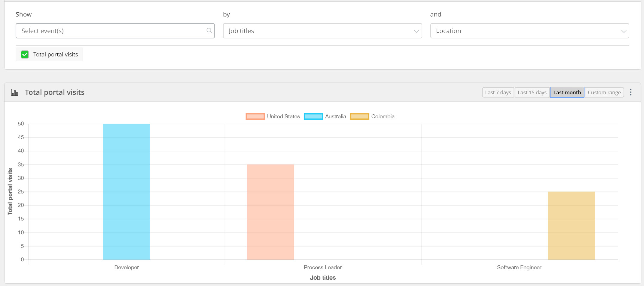The image size is (644, 286).
Task: Click the Colombia legend label
Action: (383, 116)
